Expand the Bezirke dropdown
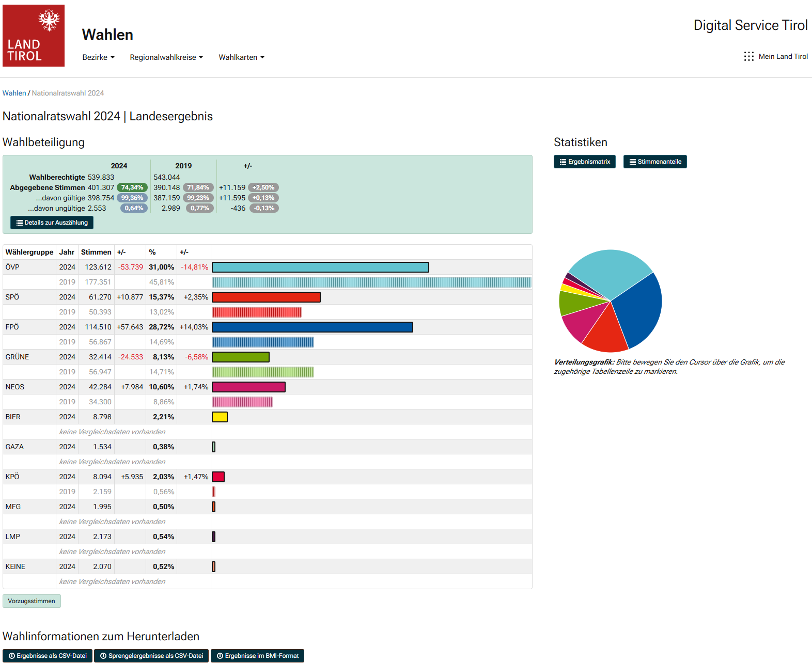Image resolution: width=812 pixels, height=663 pixels. click(x=98, y=57)
